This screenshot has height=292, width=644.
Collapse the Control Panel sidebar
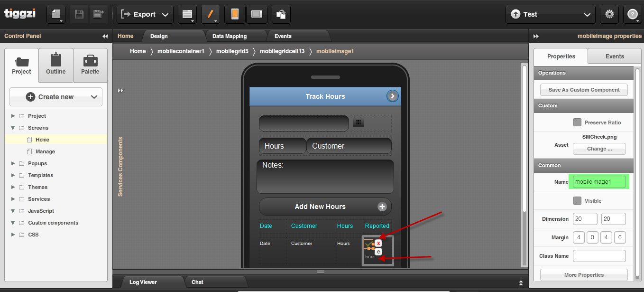click(105, 36)
